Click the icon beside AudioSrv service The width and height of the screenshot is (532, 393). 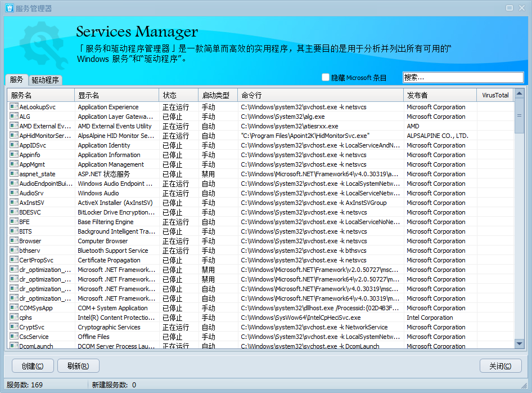14,193
